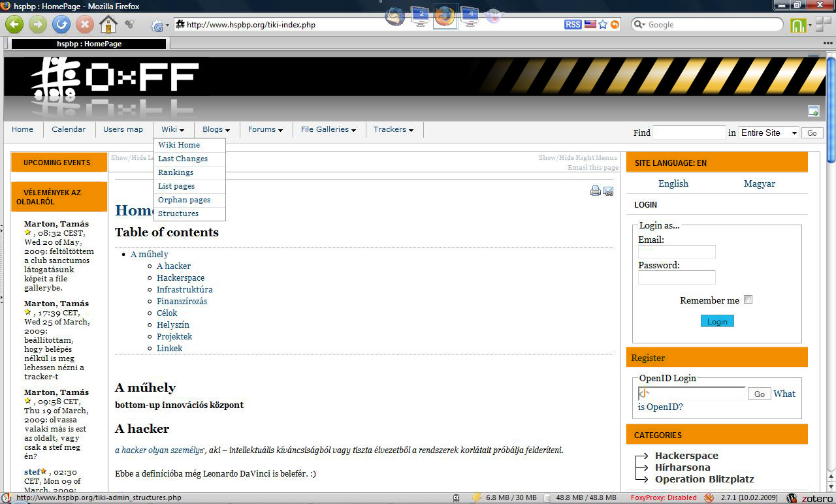The width and height of the screenshot is (836, 504).
Task: Tick the Remember me checkbox
Action: pyautogui.click(x=748, y=300)
